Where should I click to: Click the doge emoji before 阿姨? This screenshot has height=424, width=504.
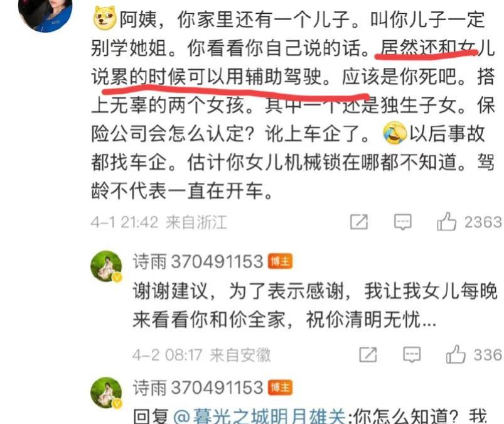pos(105,18)
